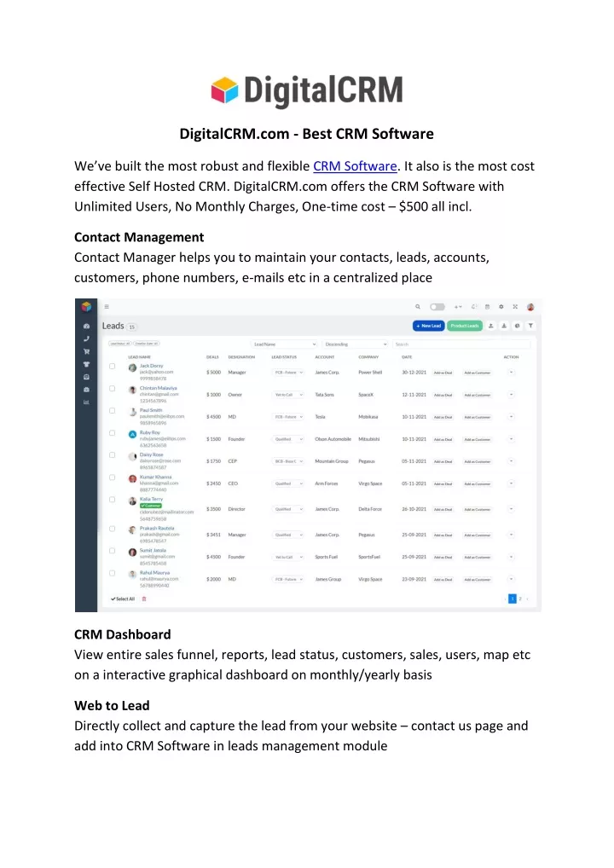Go to page 2 in the pagination
614x868 pixels.
[x=520, y=599]
